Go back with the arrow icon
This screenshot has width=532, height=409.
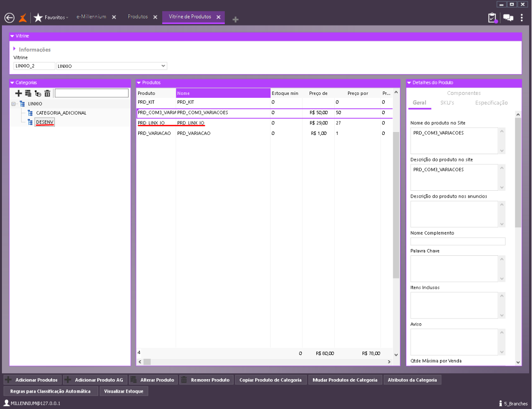click(9, 18)
